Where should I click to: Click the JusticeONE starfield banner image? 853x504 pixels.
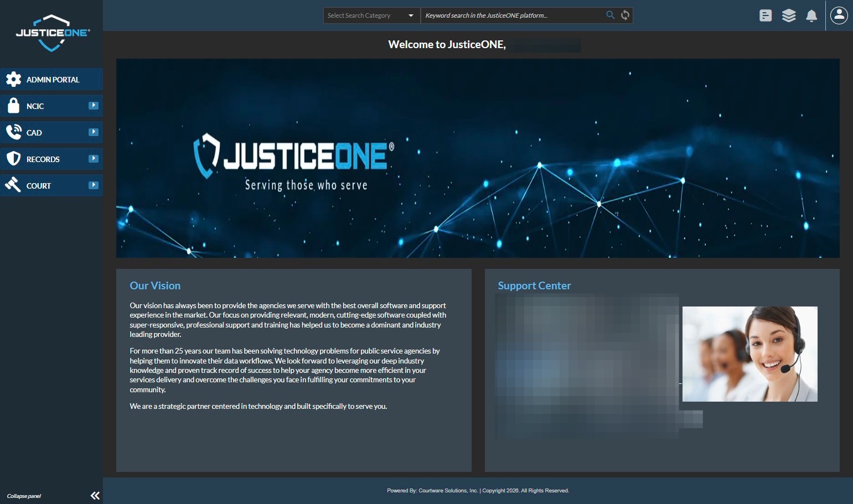478,158
